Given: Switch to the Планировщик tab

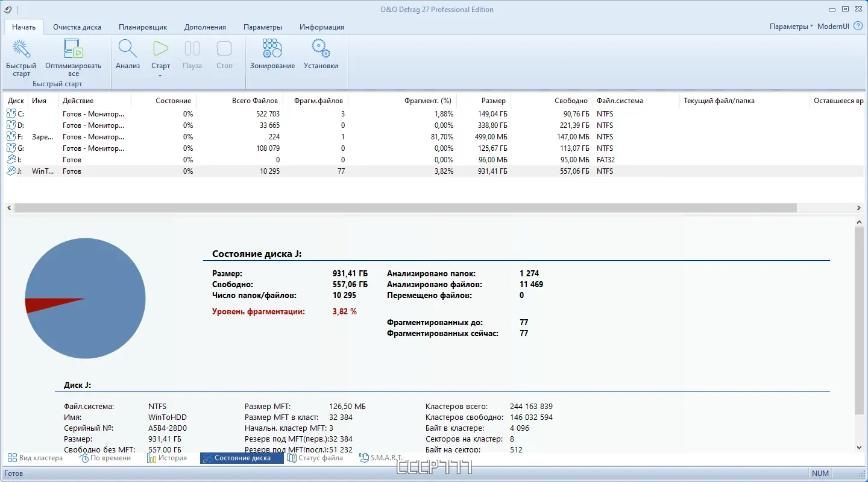Looking at the screenshot, I should pos(143,27).
